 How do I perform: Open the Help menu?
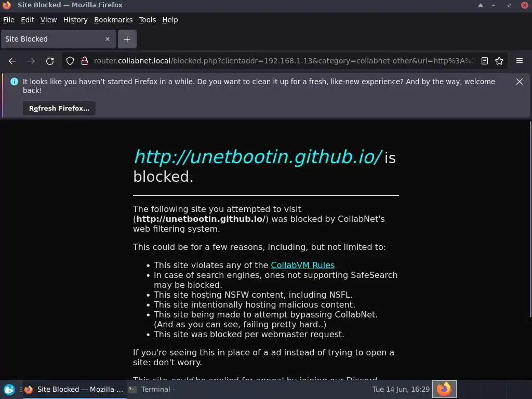click(170, 20)
